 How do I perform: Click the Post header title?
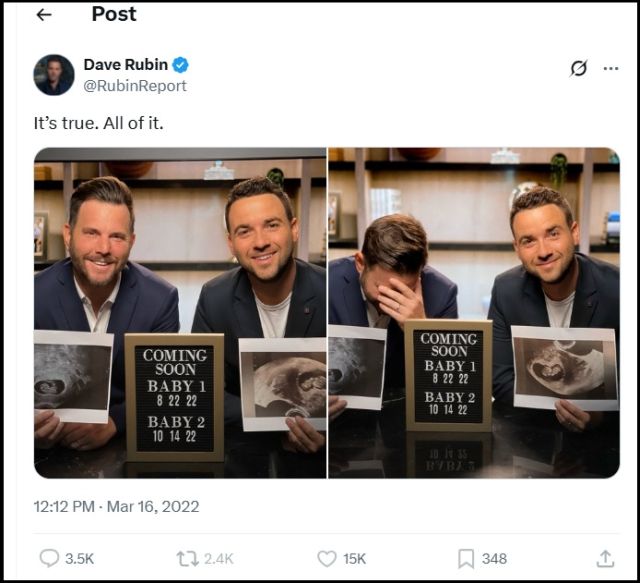point(113,14)
